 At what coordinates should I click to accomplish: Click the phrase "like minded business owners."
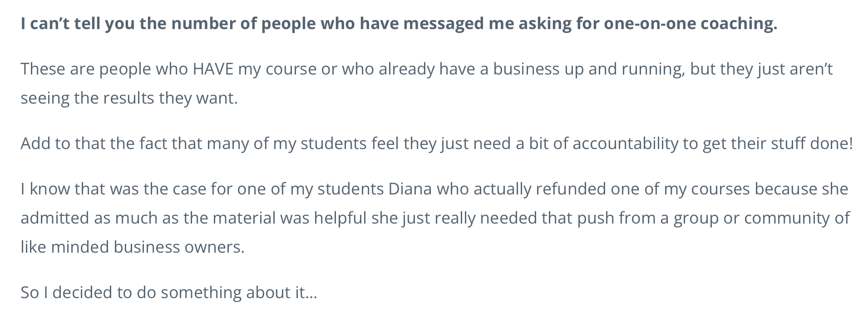click(132, 247)
